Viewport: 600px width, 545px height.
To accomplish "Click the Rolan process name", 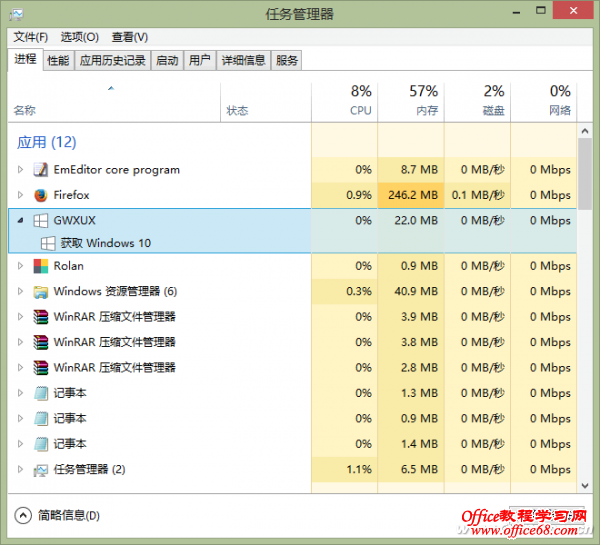I will click(68, 266).
